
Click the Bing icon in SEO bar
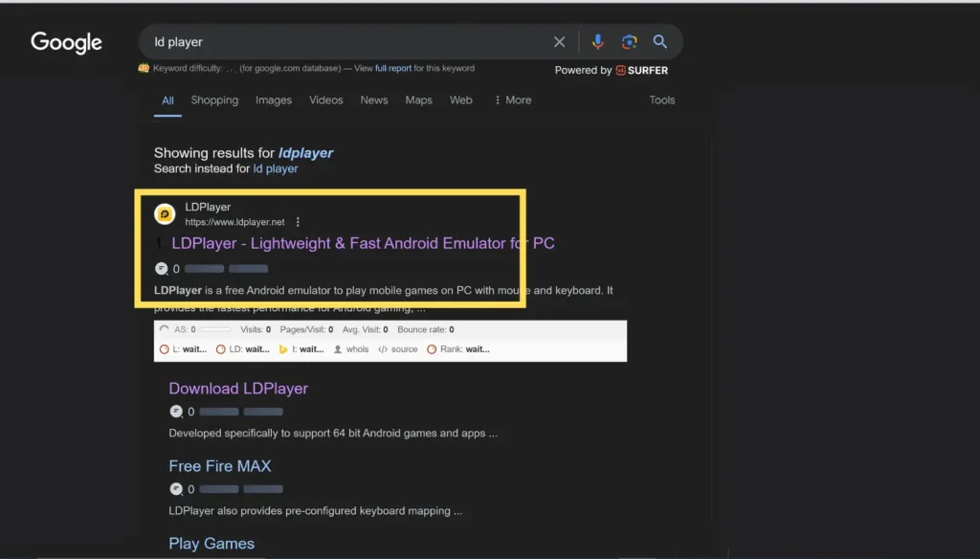click(283, 349)
